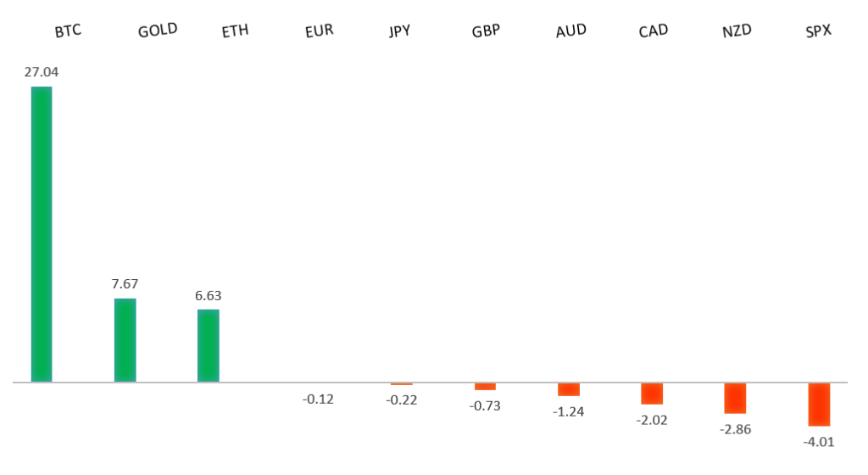Click the EUR category label
868x475 pixels.
[x=319, y=31]
